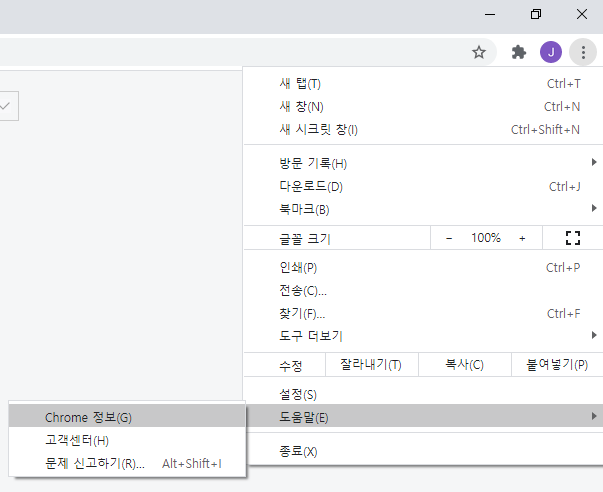Viewport: 603px width, 492px height.
Task: Open incognito window 새 시크릿 창(I)
Action: [x=423, y=130]
